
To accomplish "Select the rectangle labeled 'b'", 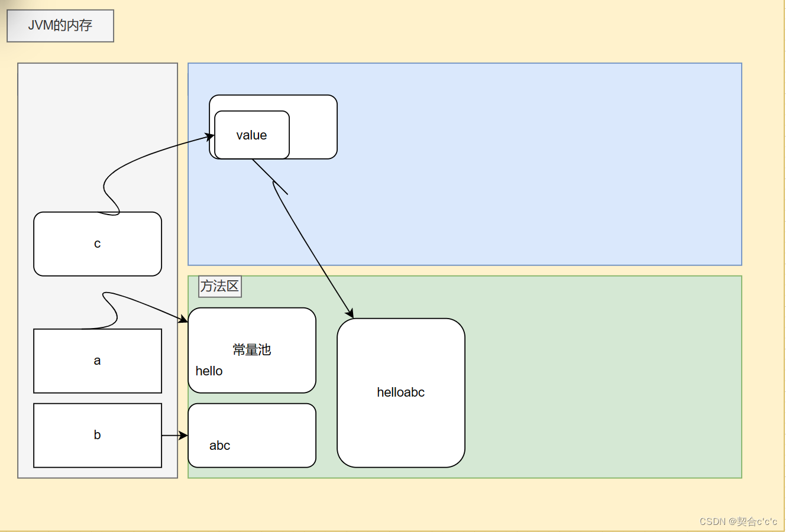I will [x=98, y=436].
